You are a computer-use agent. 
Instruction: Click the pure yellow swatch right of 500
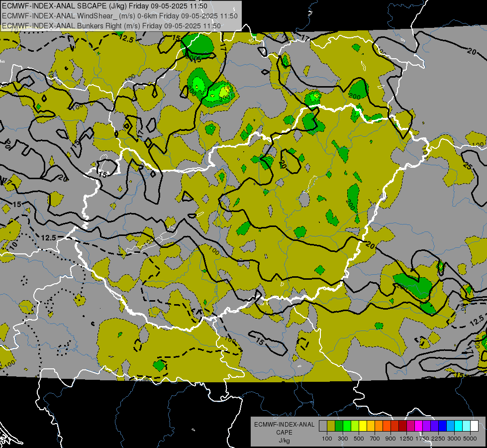(x=363, y=426)
